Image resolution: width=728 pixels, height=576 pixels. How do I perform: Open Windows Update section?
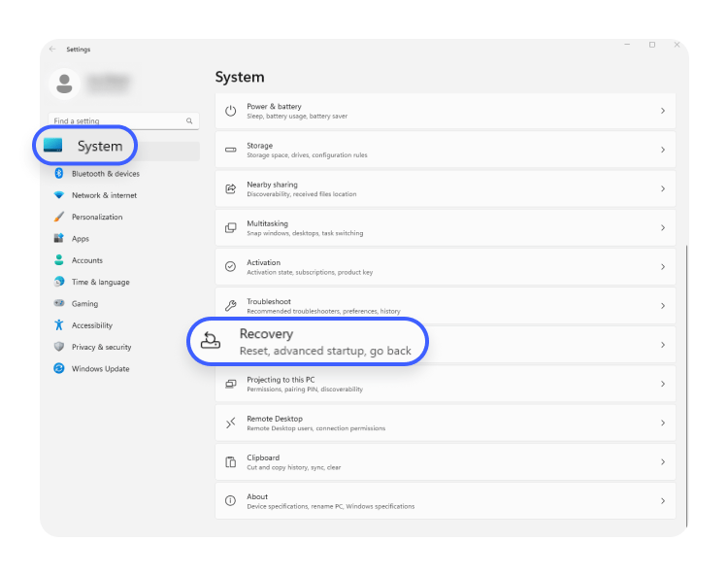tap(100, 368)
